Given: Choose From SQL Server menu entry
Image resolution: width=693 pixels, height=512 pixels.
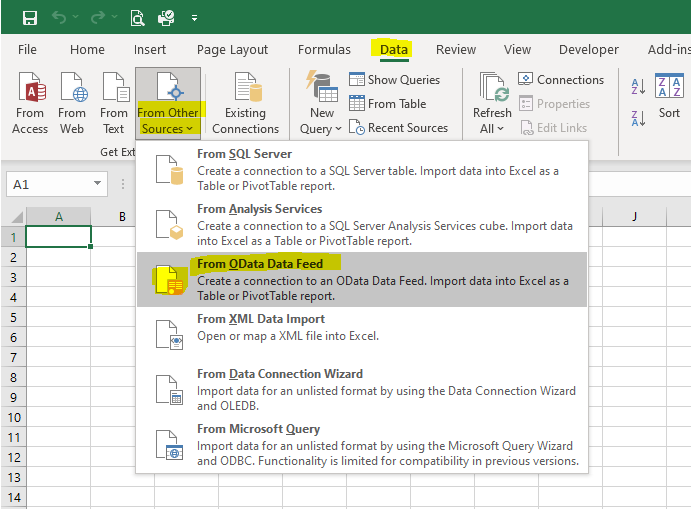Looking at the screenshot, I should pos(362,170).
